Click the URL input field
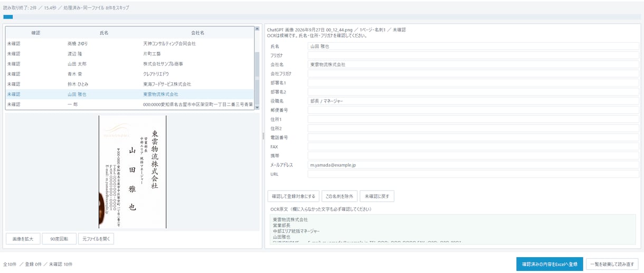 [x=473, y=174]
